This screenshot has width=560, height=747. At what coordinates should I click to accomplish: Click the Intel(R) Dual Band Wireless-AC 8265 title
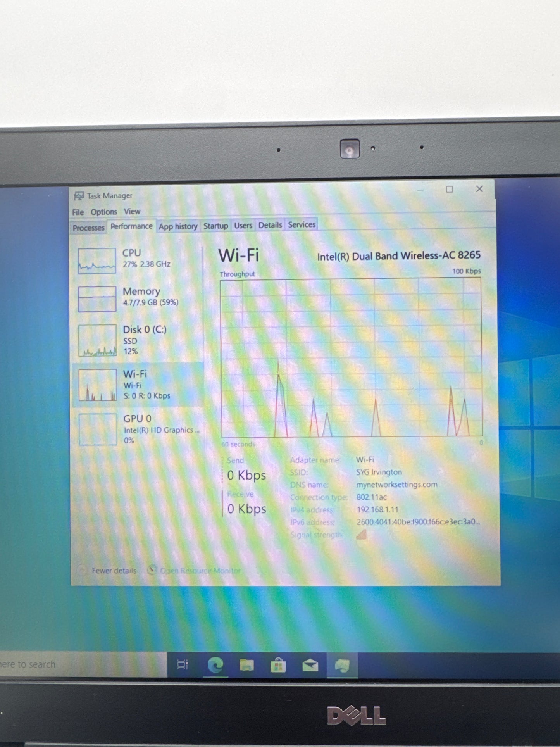coord(399,256)
